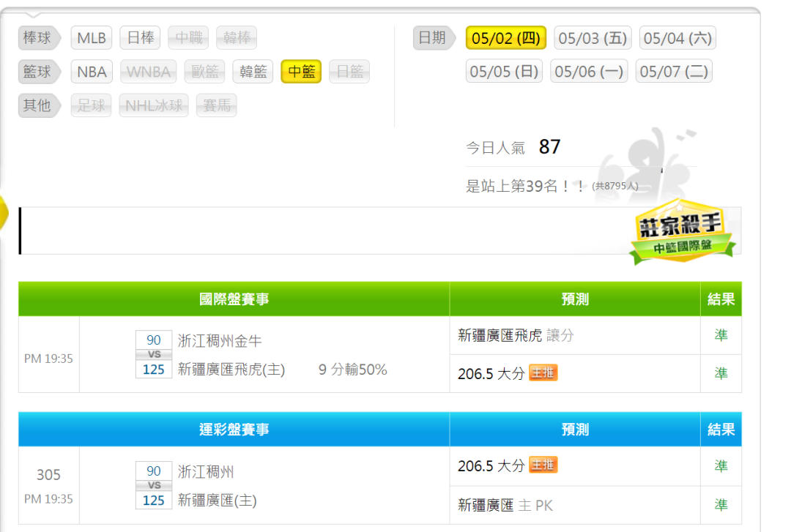Click 206.5 大分 in 國際盤 table

click(491, 374)
